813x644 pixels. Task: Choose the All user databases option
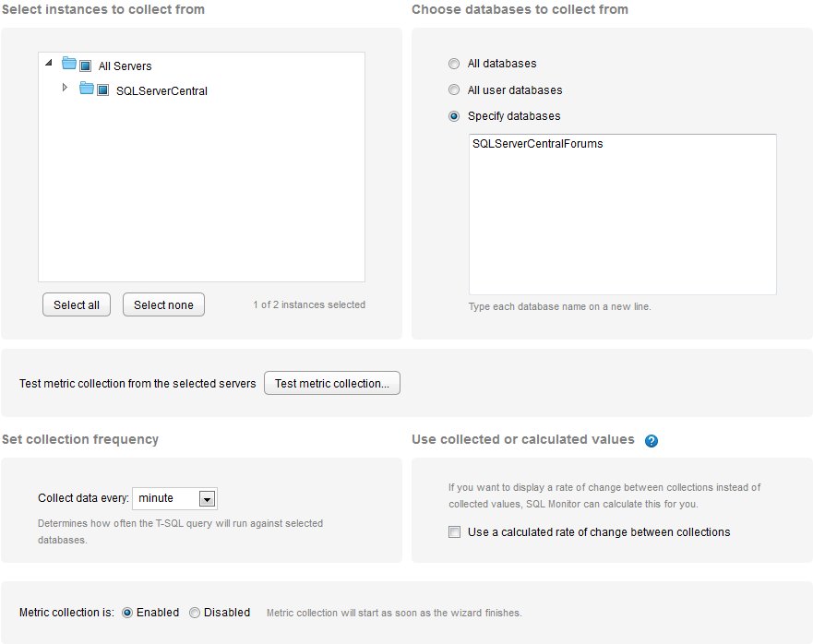tap(453, 90)
